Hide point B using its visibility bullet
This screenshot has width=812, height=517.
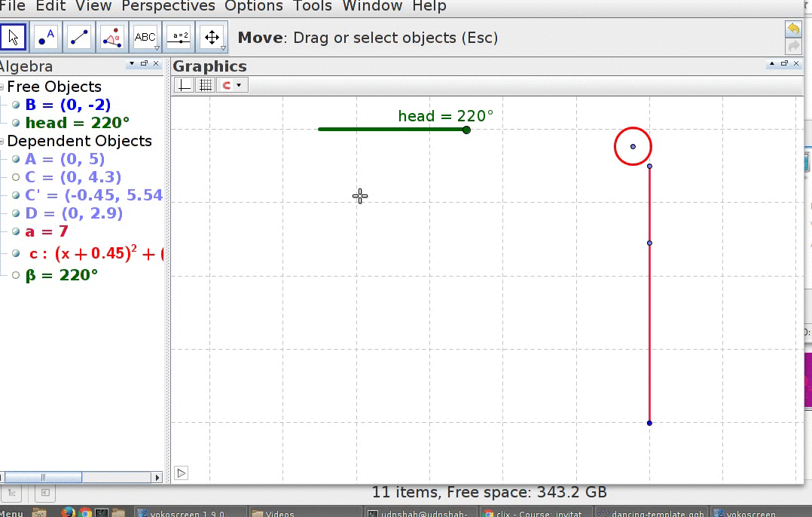coord(16,105)
